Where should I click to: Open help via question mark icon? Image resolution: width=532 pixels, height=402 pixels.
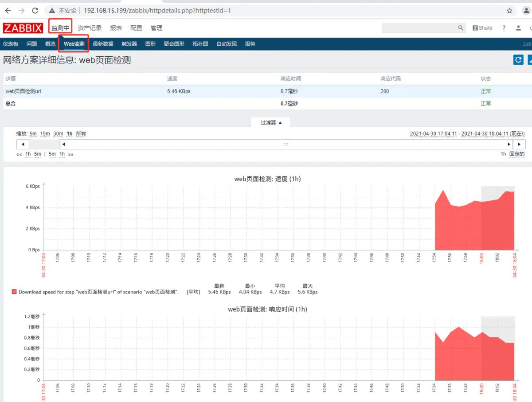click(504, 28)
